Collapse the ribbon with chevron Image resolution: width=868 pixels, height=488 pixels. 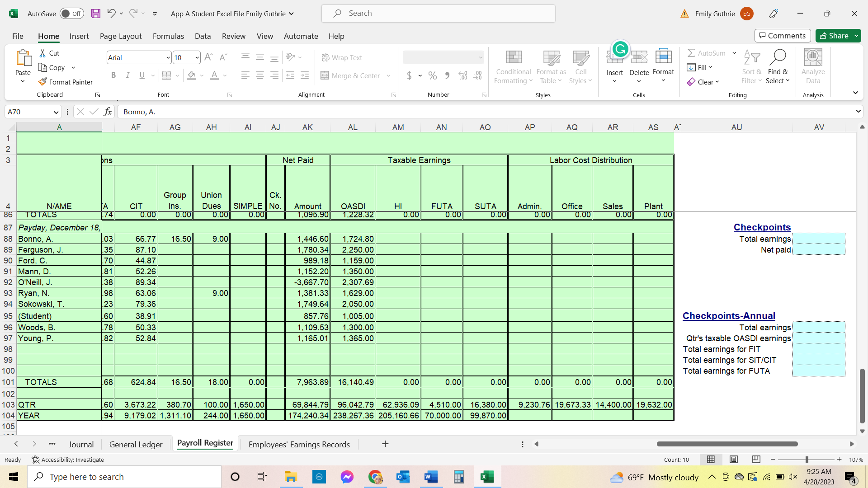point(855,93)
